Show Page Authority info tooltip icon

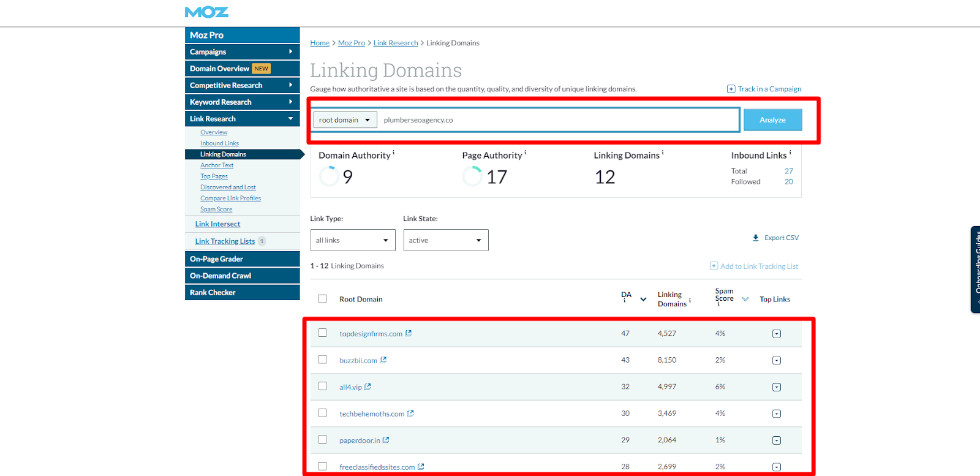point(526,152)
